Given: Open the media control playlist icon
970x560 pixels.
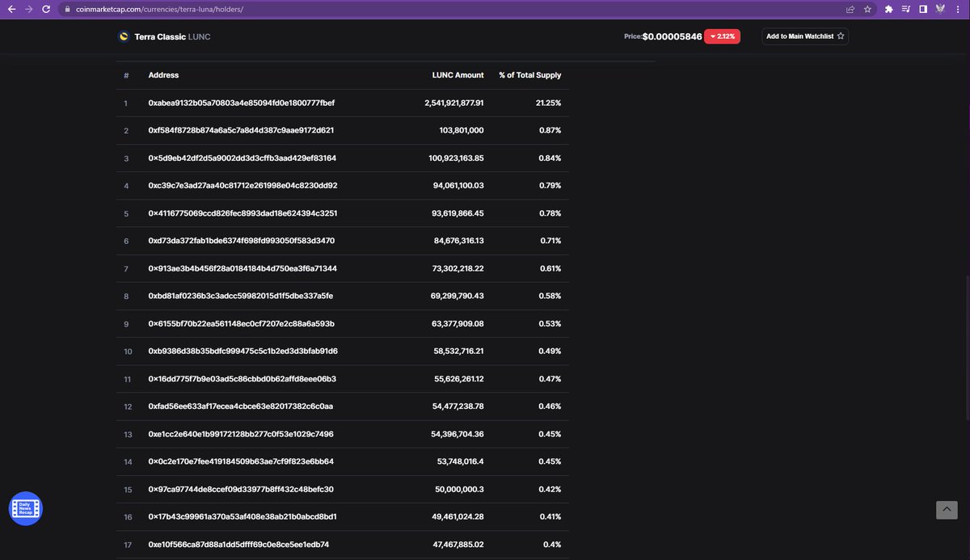Looking at the screenshot, I should [x=906, y=9].
